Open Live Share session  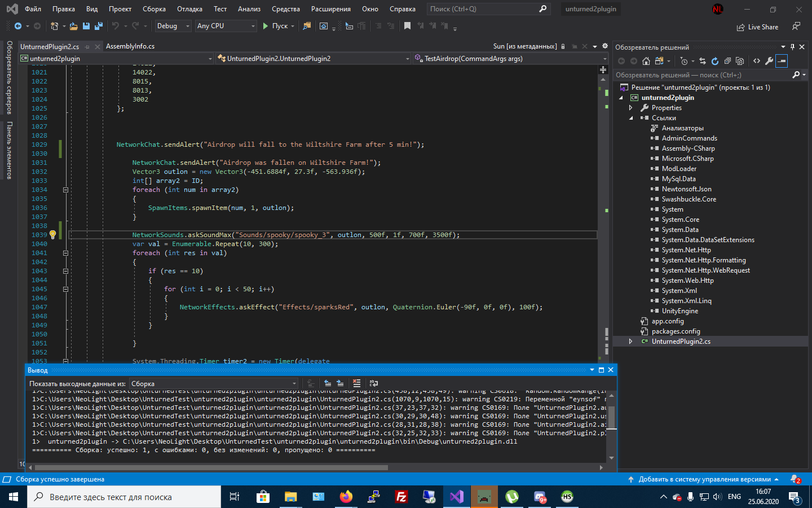click(757, 27)
